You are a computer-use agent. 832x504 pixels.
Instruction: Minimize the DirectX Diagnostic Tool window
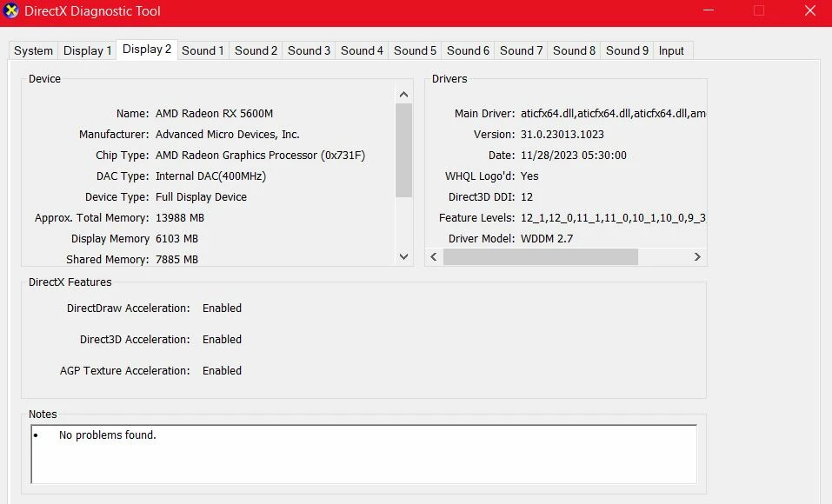click(x=709, y=10)
